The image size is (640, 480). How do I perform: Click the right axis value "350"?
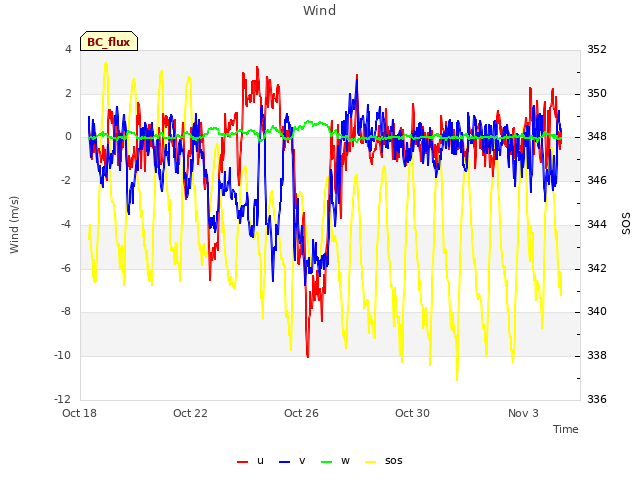click(x=597, y=93)
